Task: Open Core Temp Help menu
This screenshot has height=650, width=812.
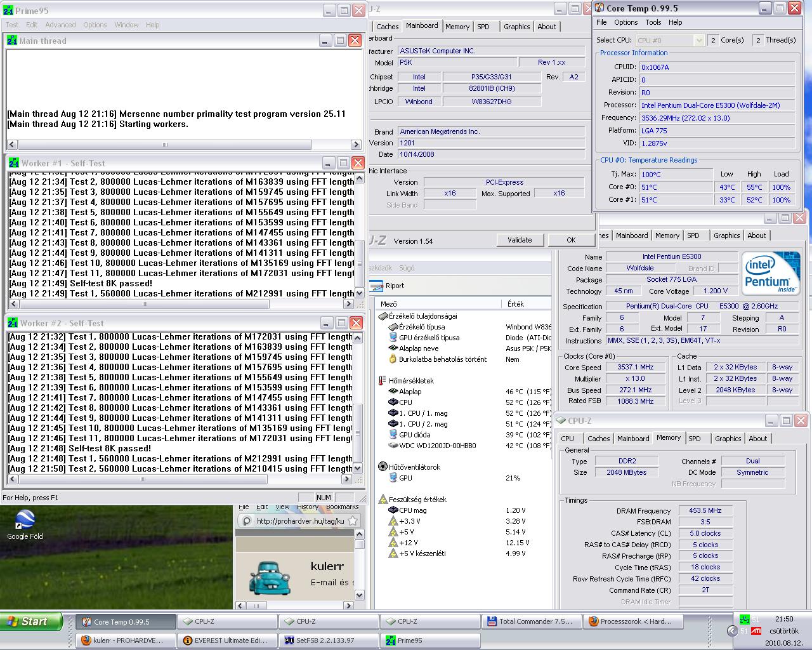Action: point(676,22)
